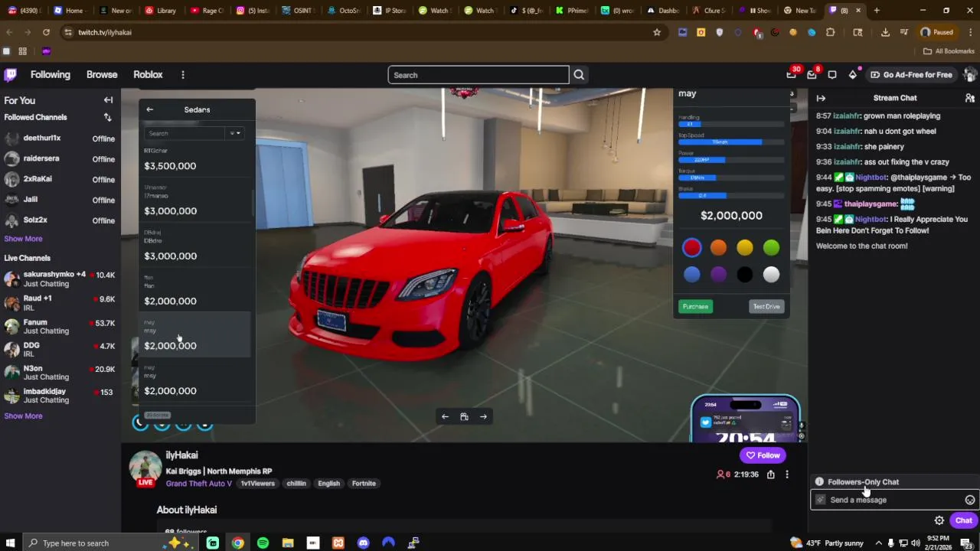Open the More options dots beside Roblox
This screenshot has width=980, height=551.
click(x=182, y=75)
